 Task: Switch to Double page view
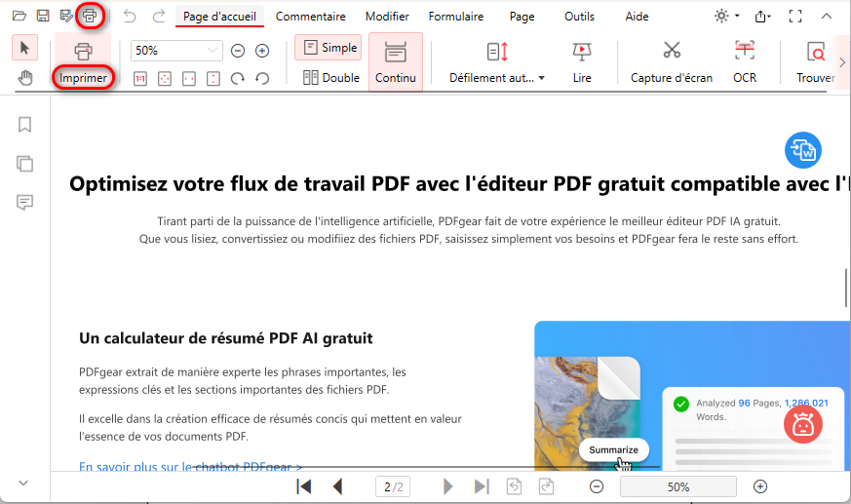point(331,78)
